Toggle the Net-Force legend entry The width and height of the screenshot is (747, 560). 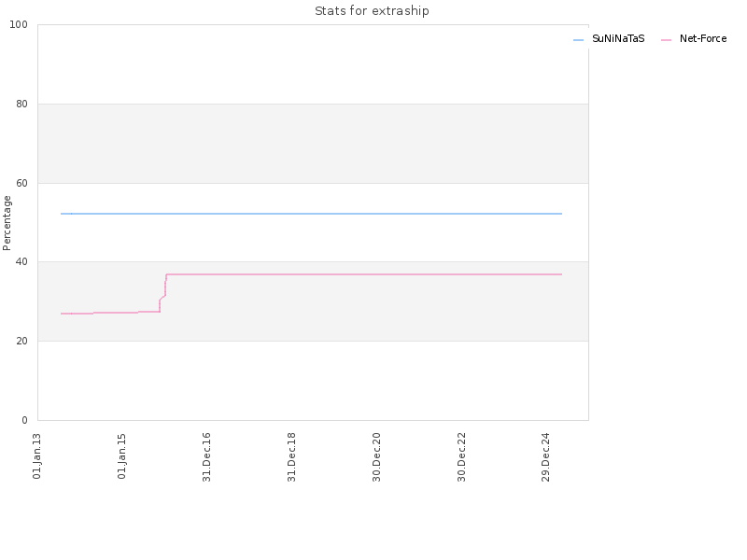694,39
